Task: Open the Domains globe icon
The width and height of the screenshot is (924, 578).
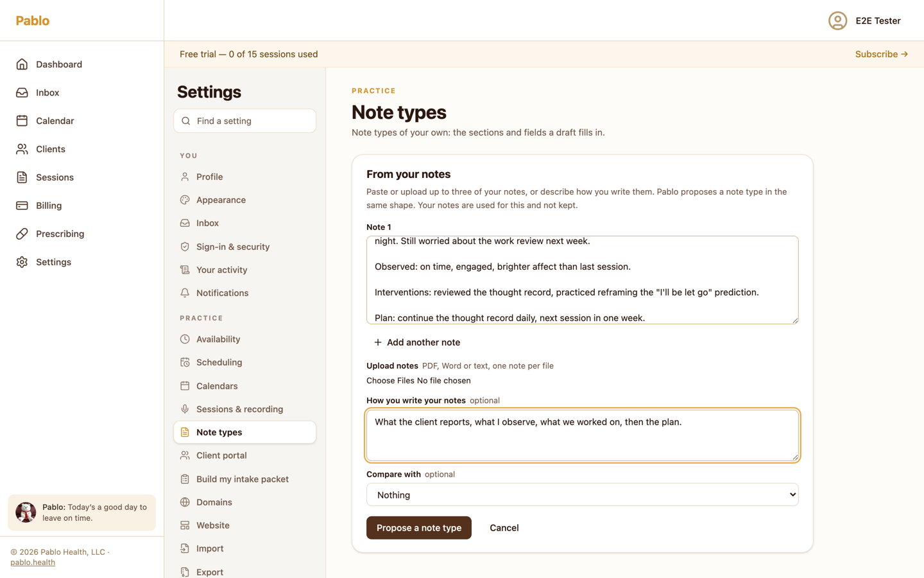Action: tap(185, 502)
